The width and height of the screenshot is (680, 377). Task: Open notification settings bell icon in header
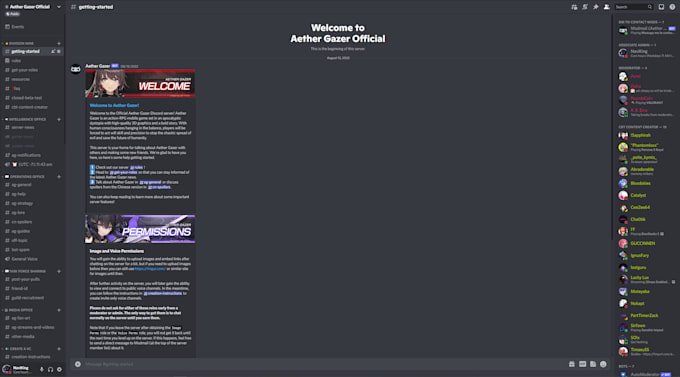click(585, 7)
